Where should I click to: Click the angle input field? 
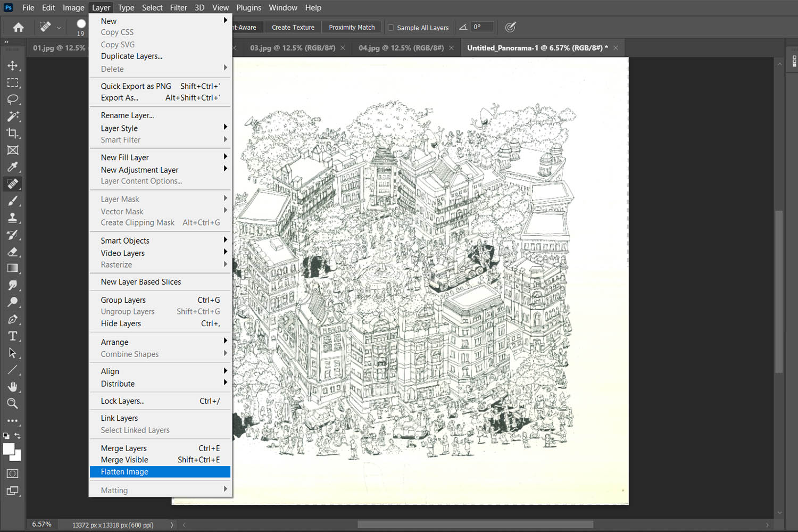pos(483,27)
